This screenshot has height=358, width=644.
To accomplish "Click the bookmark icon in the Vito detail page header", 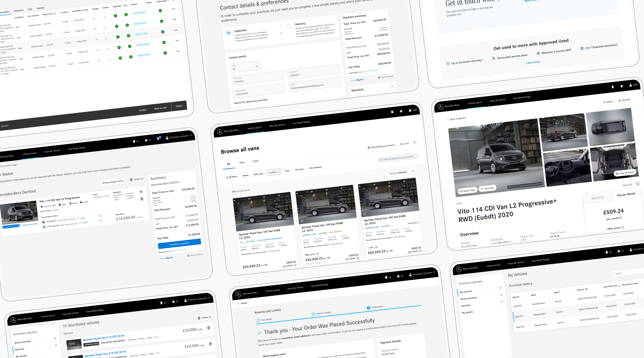I will click(612, 87).
